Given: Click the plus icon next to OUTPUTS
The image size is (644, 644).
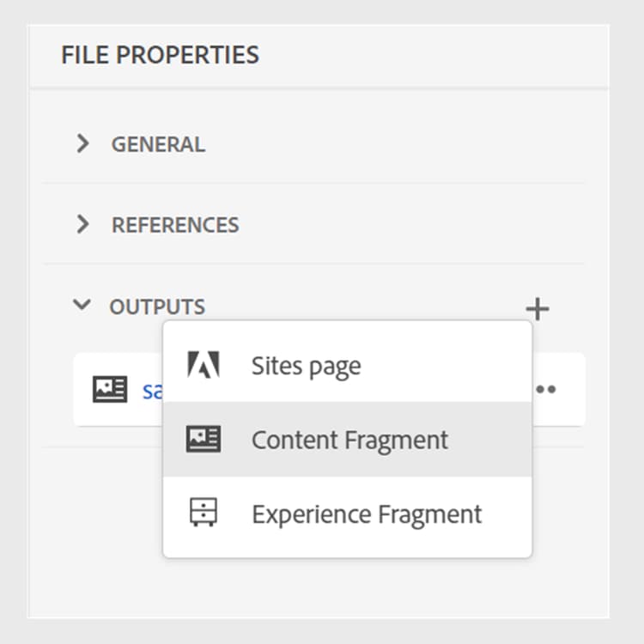Looking at the screenshot, I should click(x=538, y=309).
